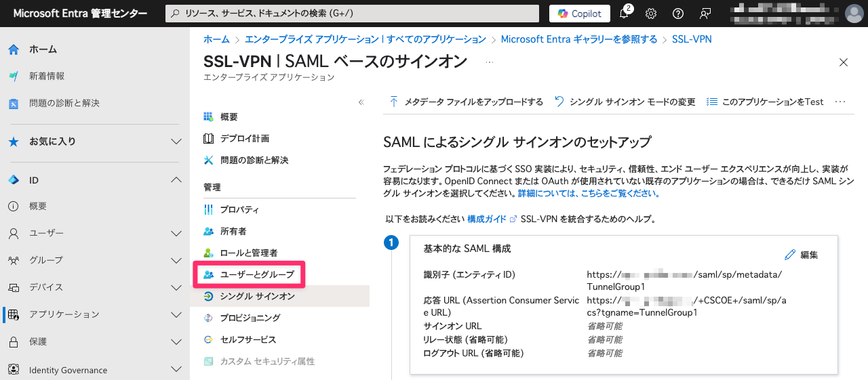Click the help question mark icon

[678, 14]
